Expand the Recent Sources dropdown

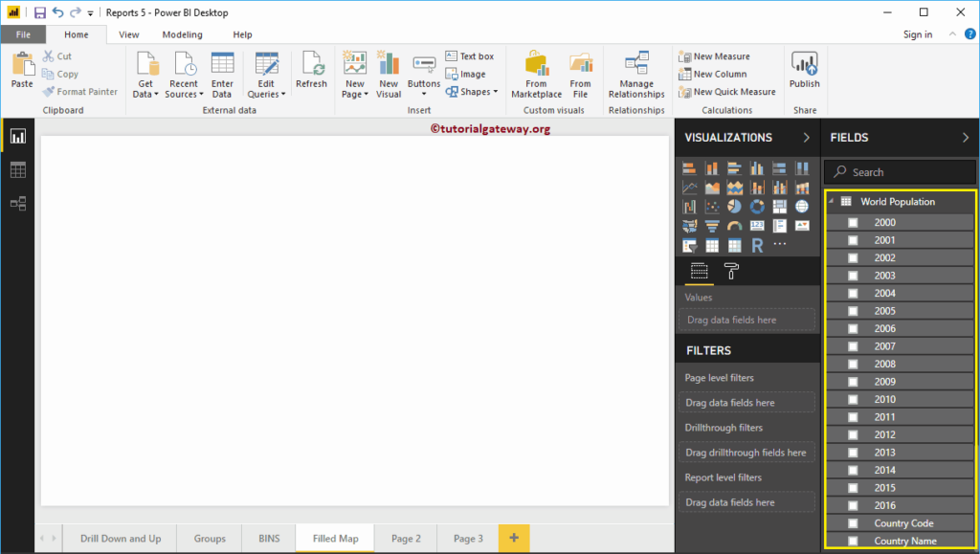[184, 75]
